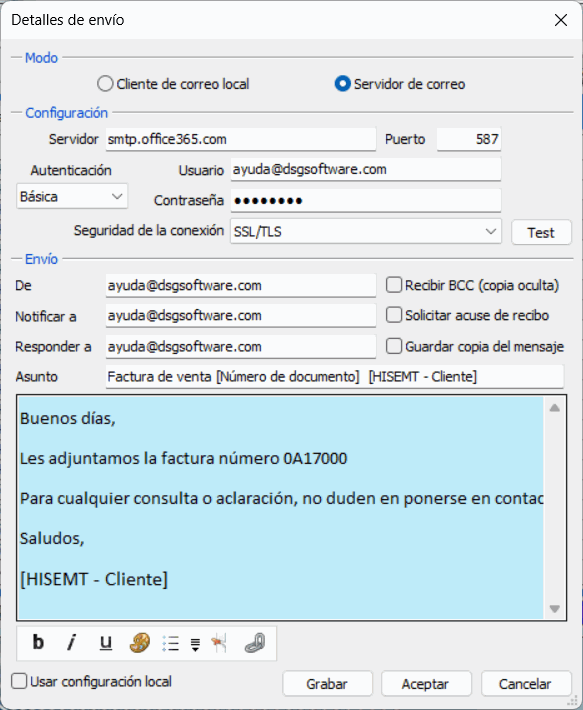Open the Autenticación Básica dropdown

click(72, 197)
